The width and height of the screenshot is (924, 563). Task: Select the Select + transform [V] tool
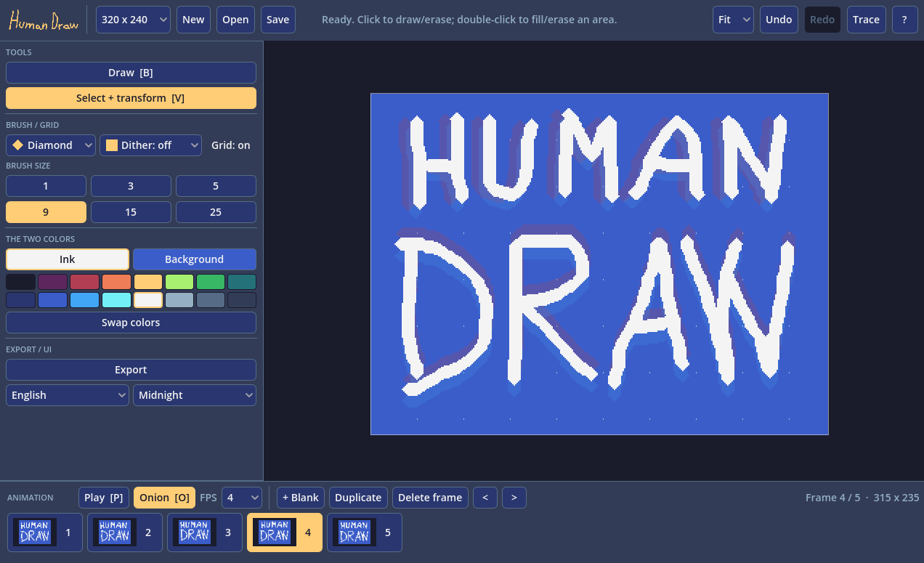click(x=131, y=98)
